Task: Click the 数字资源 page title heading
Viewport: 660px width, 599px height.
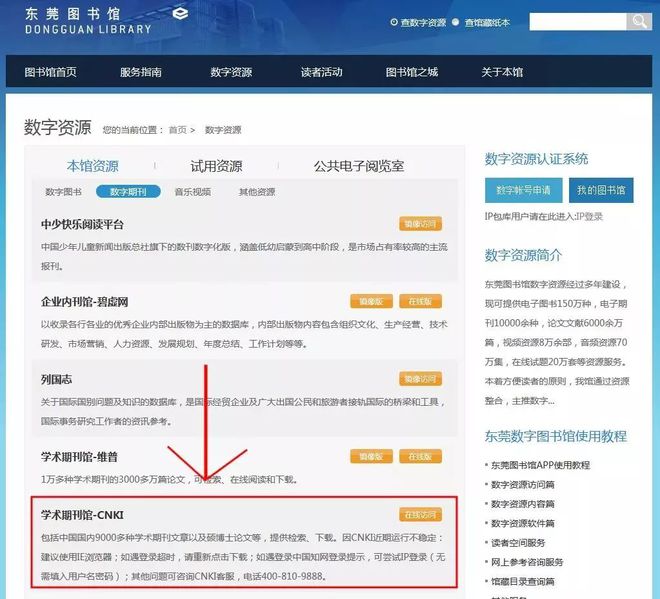Action: coord(58,128)
